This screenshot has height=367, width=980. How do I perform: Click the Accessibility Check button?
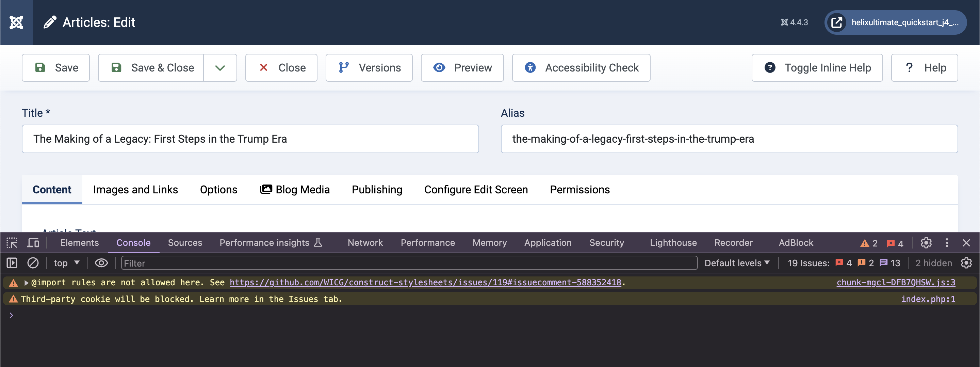581,68
